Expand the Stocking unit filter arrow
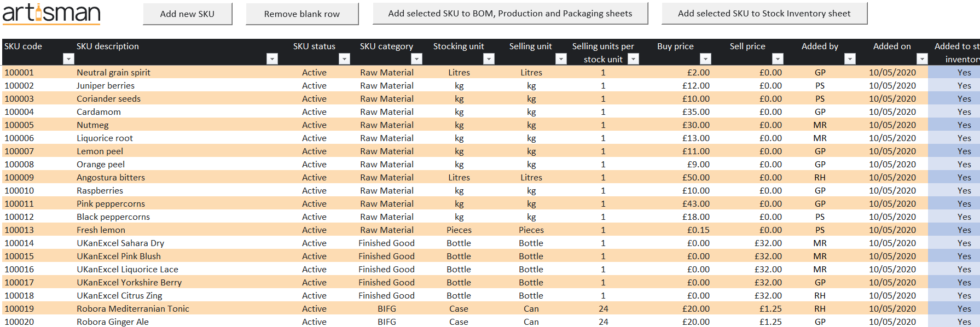Screen dimensions: 980x327 [x=489, y=59]
